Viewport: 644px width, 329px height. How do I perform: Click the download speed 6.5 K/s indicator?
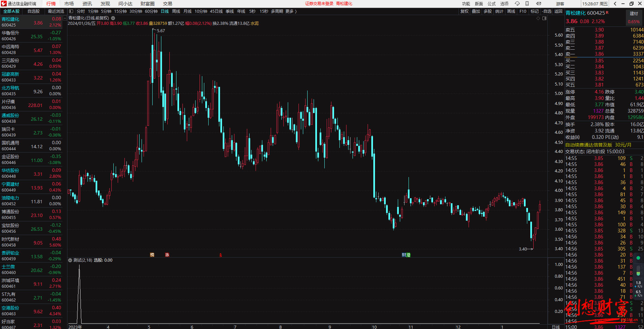[638, 293]
